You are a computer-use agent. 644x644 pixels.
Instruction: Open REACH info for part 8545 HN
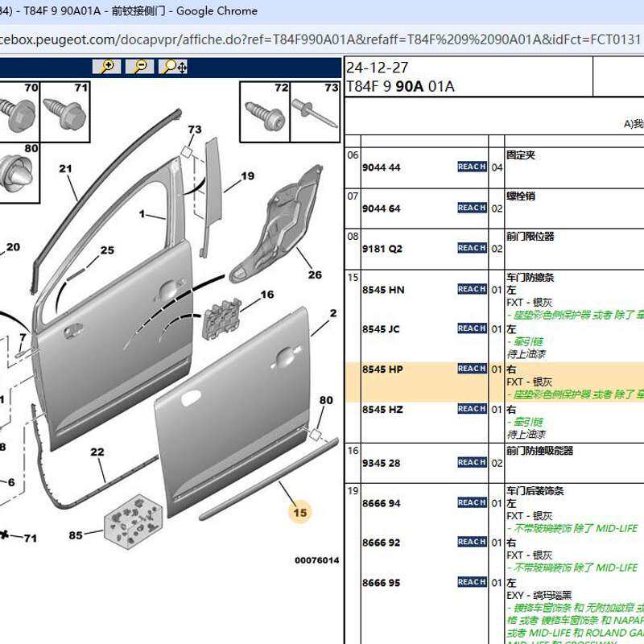click(472, 289)
